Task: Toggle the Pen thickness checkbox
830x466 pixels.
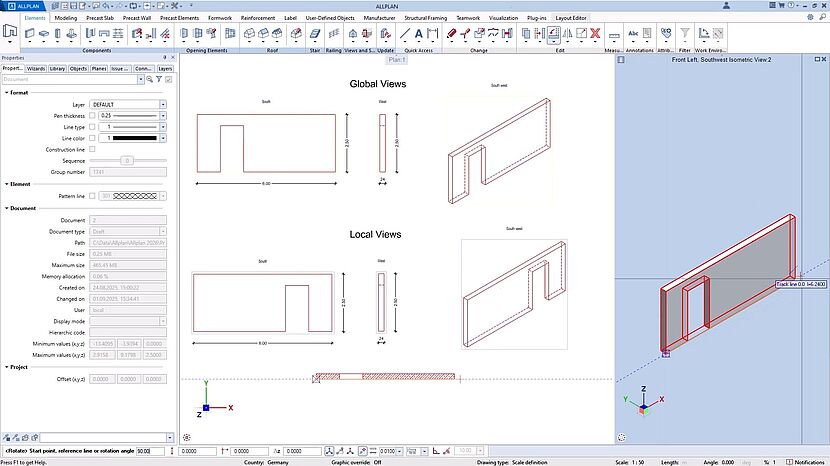Action: 93,116
